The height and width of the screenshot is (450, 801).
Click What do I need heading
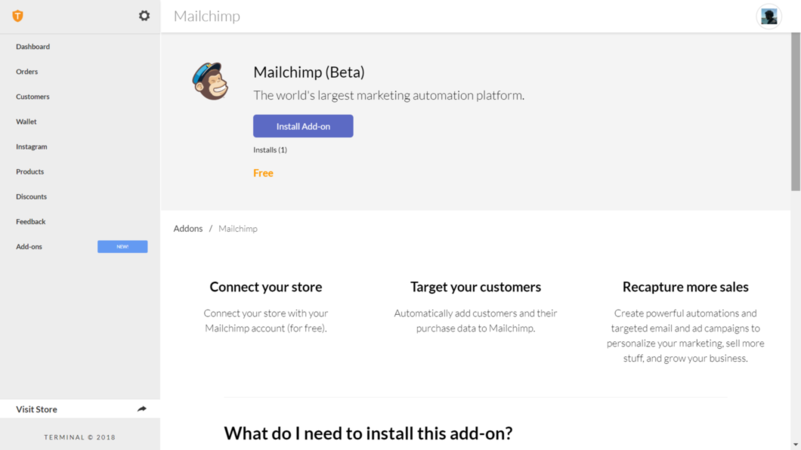coord(368,433)
